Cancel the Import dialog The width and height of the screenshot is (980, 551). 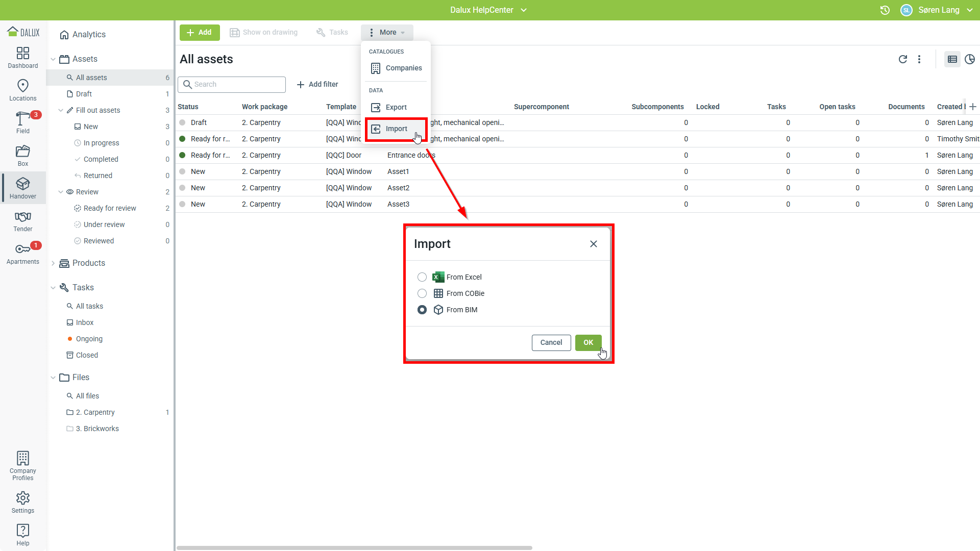[x=551, y=342]
